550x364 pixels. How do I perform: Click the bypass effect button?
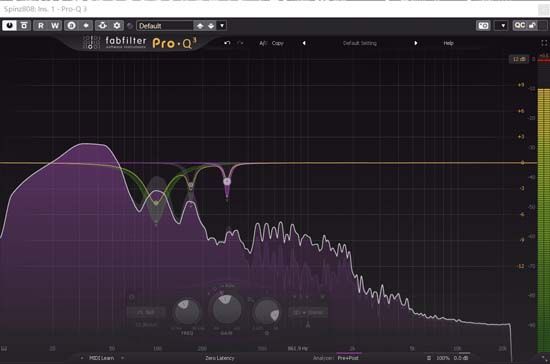[x=24, y=26]
